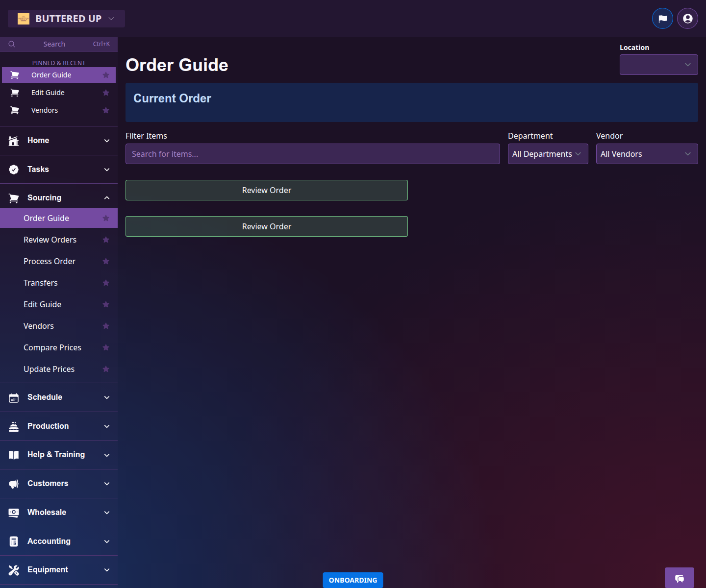The width and height of the screenshot is (706, 588).
Task: Open the user account profile icon
Action: (x=687, y=18)
